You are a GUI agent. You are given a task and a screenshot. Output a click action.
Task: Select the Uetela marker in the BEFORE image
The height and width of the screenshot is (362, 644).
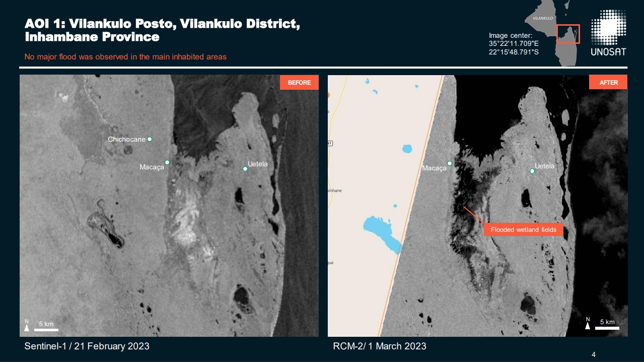(245, 169)
